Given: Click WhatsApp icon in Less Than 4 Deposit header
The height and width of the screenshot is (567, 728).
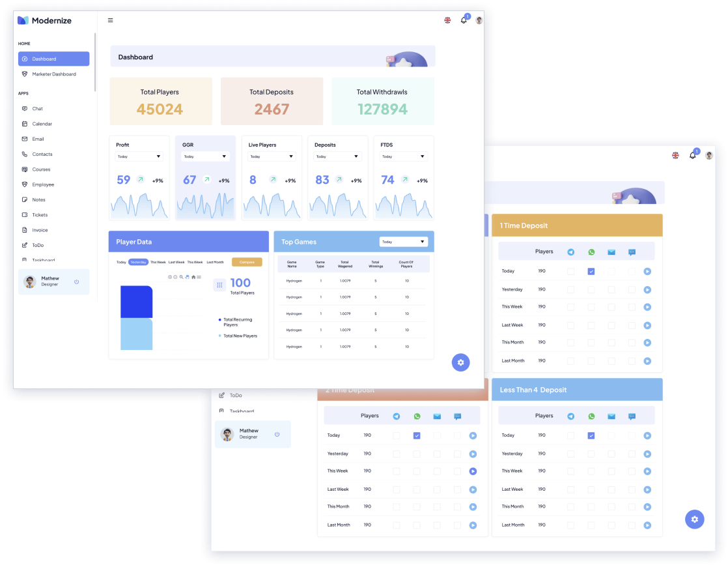Looking at the screenshot, I should tap(591, 416).
